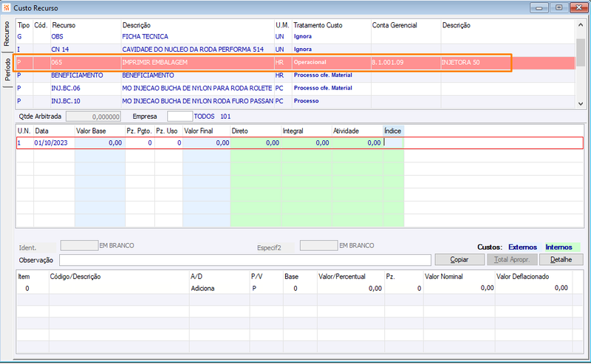Click the Ident. input field
Image resolution: width=591 pixels, height=364 pixels.
(x=79, y=246)
